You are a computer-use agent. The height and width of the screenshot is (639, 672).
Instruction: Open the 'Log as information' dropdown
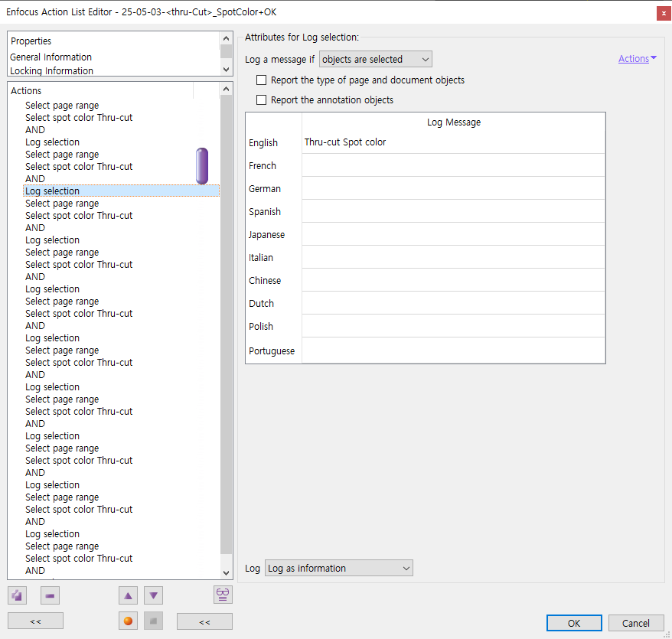338,569
